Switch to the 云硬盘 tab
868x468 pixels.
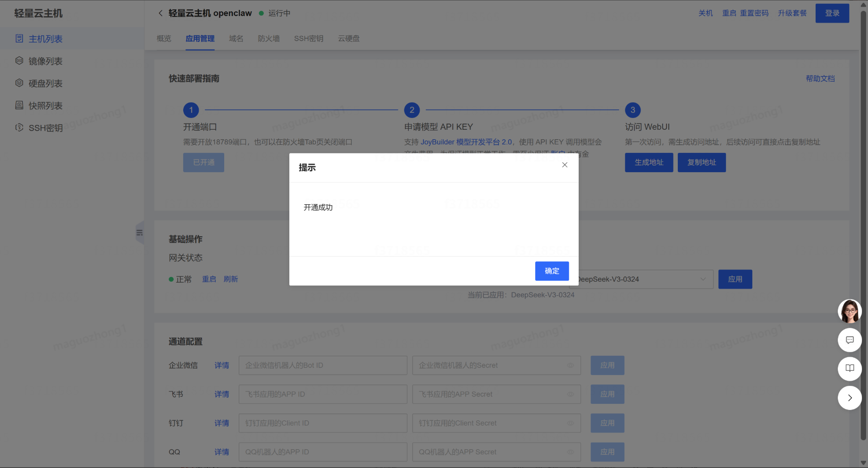point(349,39)
